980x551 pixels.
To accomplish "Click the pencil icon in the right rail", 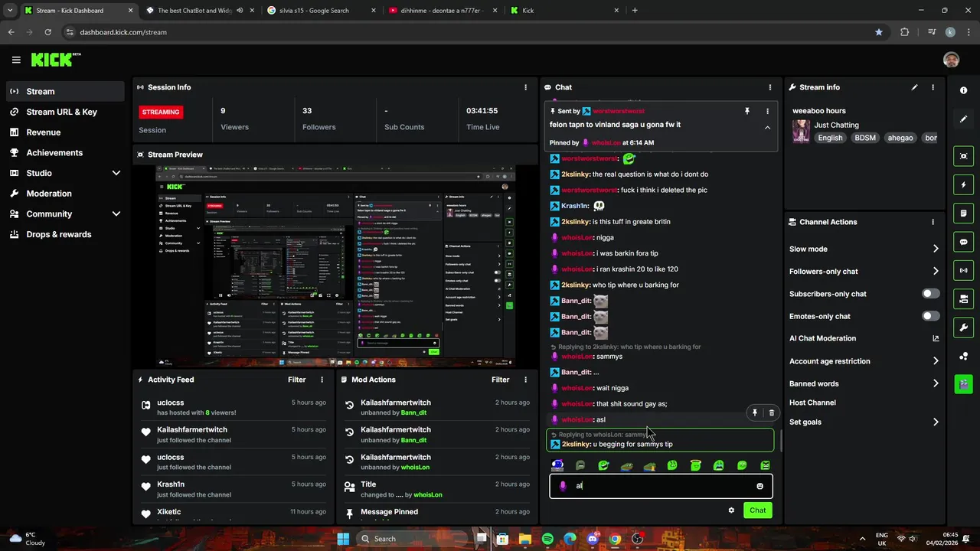I will (x=963, y=119).
